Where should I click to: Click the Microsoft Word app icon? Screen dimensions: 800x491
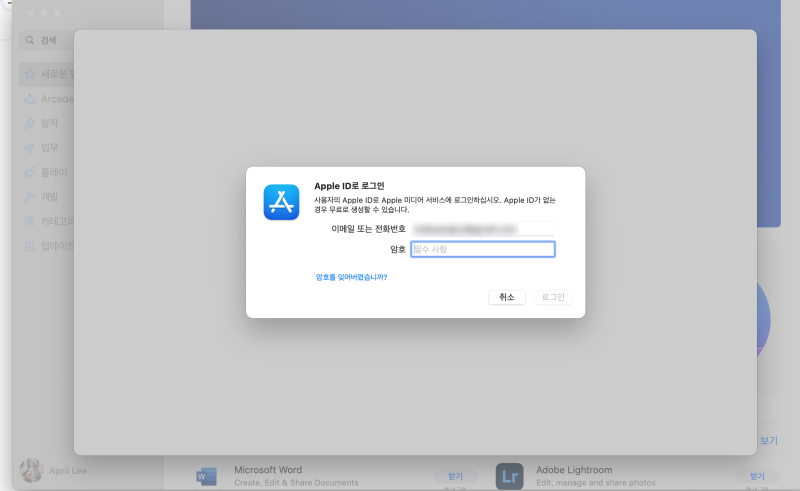tap(207, 477)
